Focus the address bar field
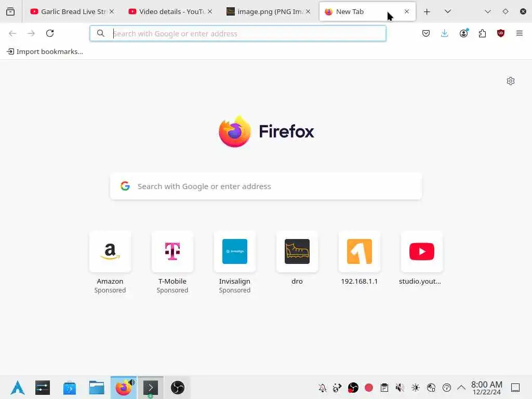Image resolution: width=532 pixels, height=399 pixels. point(238,33)
